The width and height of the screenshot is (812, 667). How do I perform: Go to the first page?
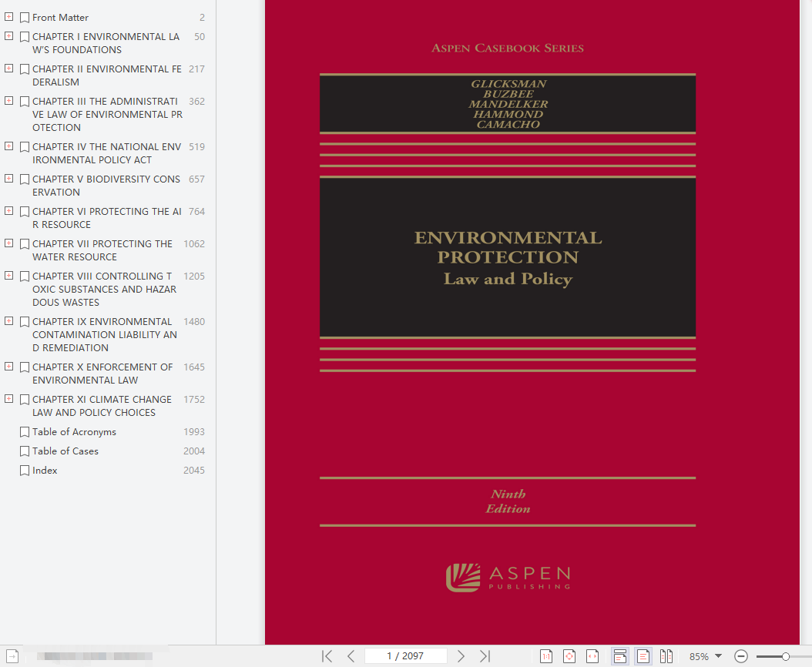(x=327, y=656)
